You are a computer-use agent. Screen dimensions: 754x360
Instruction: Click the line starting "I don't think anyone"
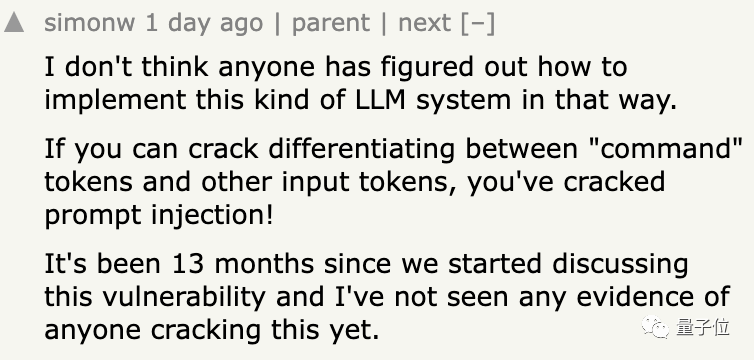[x=336, y=66]
